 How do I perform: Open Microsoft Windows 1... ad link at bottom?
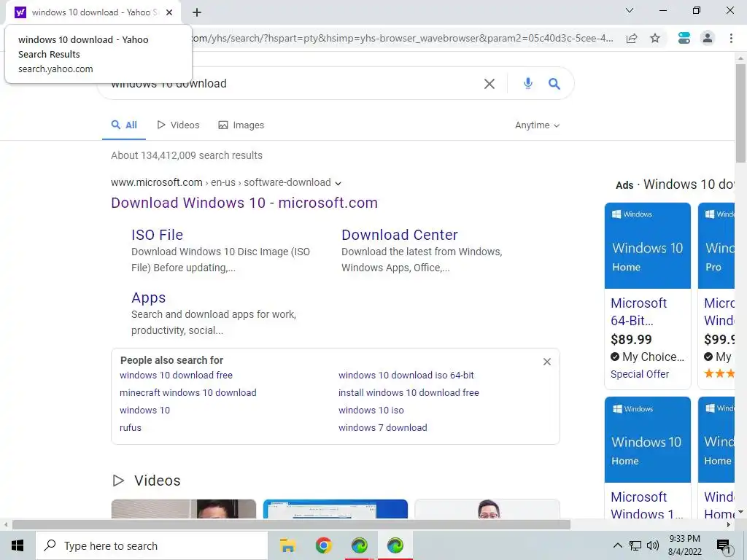[646, 506]
